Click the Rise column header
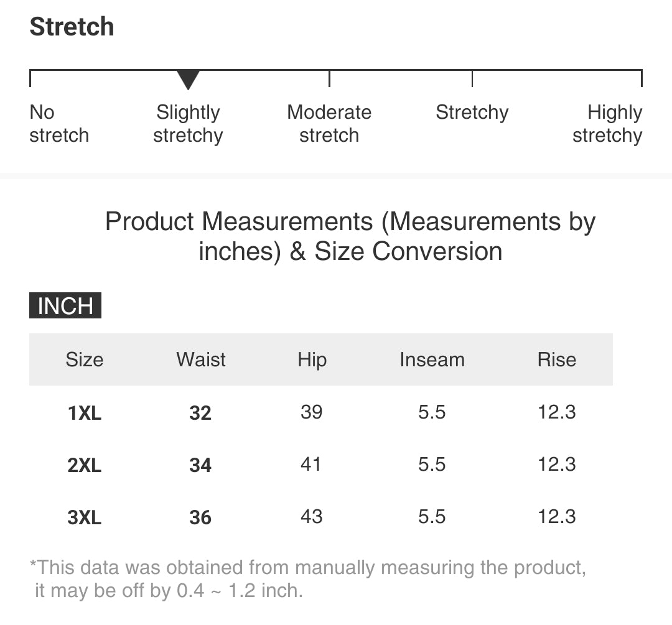This screenshot has height=625, width=672. 557,359
